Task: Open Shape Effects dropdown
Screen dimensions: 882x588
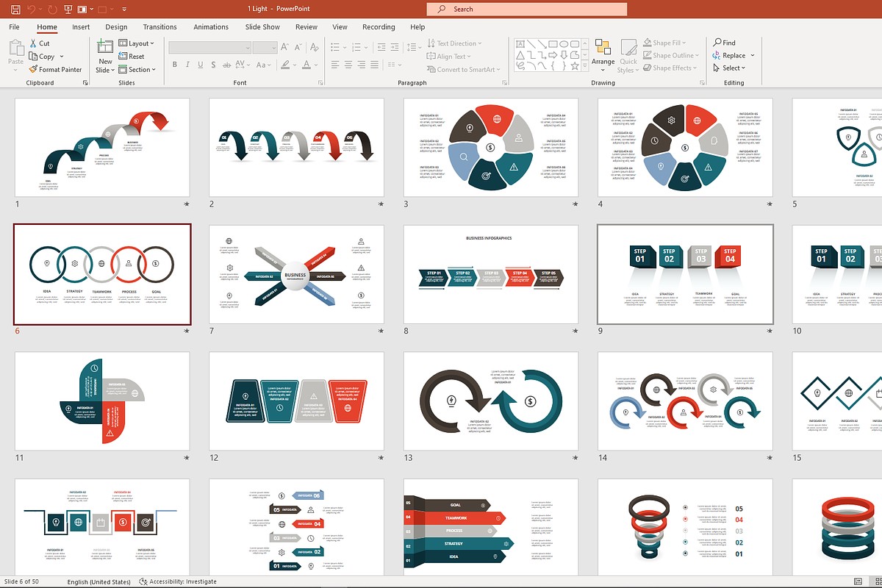Action: coord(670,68)
